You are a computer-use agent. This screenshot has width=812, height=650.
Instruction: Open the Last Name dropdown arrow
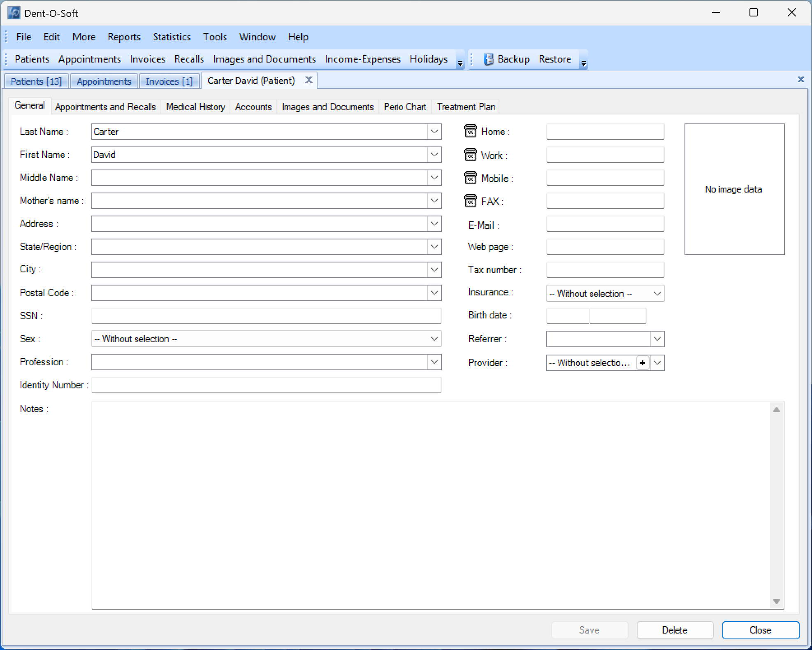pos(434,132)
